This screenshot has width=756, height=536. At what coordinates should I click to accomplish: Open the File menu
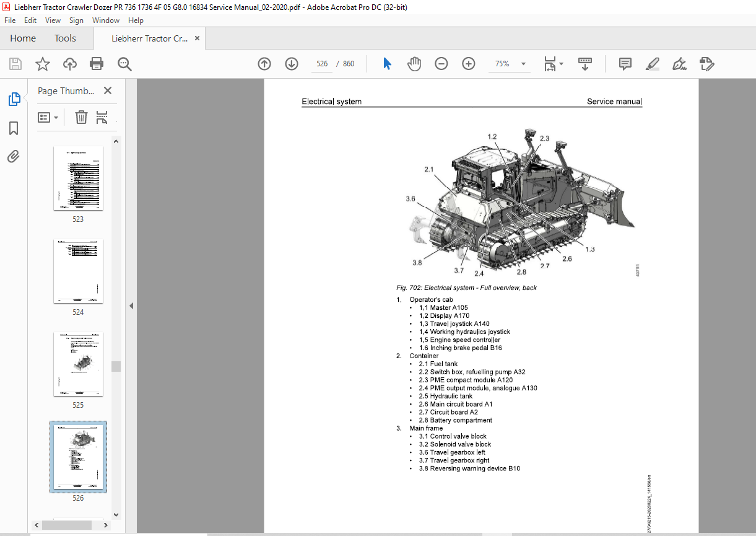pos(10,20)
